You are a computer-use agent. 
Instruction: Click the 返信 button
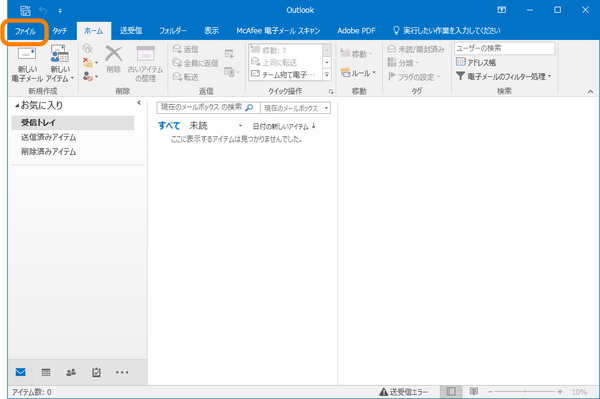[186, 49]
